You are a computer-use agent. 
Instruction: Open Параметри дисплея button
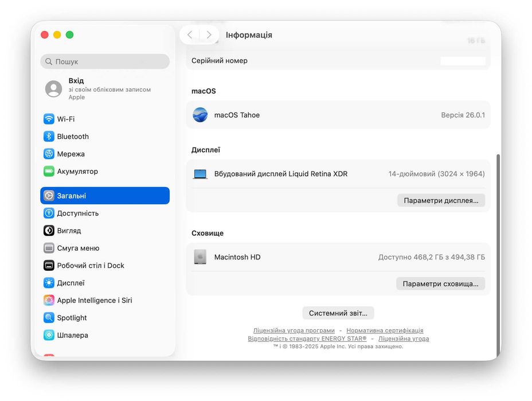tap(441, 200)
